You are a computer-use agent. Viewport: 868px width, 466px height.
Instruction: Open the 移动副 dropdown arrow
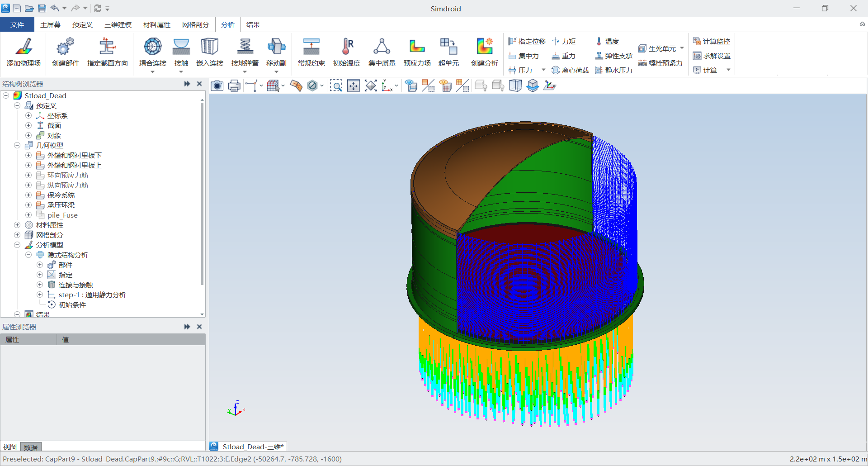click(276, 71)
